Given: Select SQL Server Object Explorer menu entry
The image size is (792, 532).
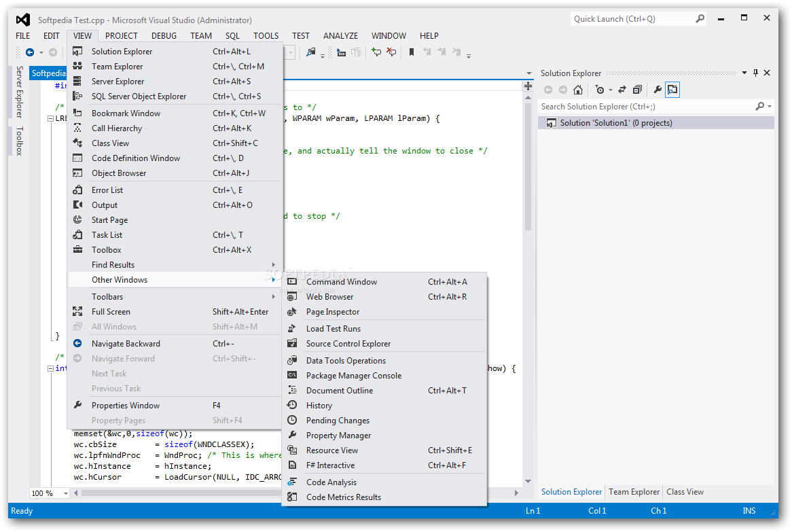Looking at the screenshot, I should coord(175,96).
